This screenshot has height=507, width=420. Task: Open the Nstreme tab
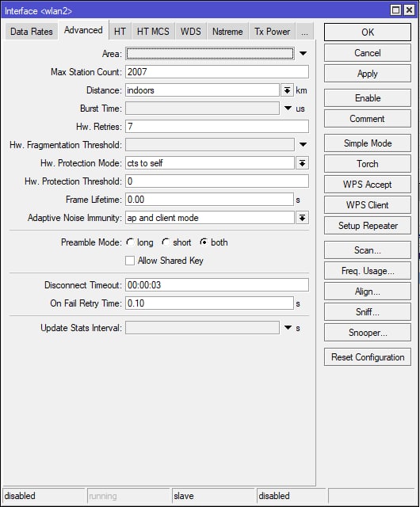pyautogui.click(x=227, y=32)
